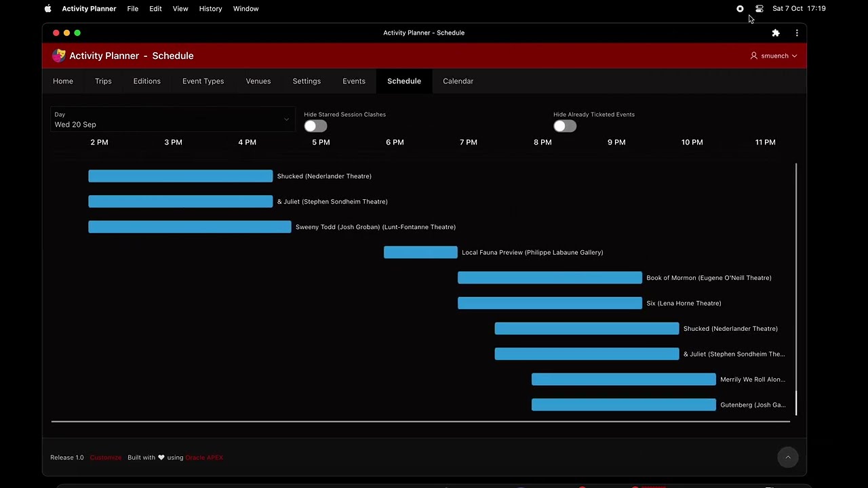The width and height of the screenshot is (868, 488).
Task: Click the vertical scrollbar of the schedule
Action: pyautogui.click(x=796, y=289)
